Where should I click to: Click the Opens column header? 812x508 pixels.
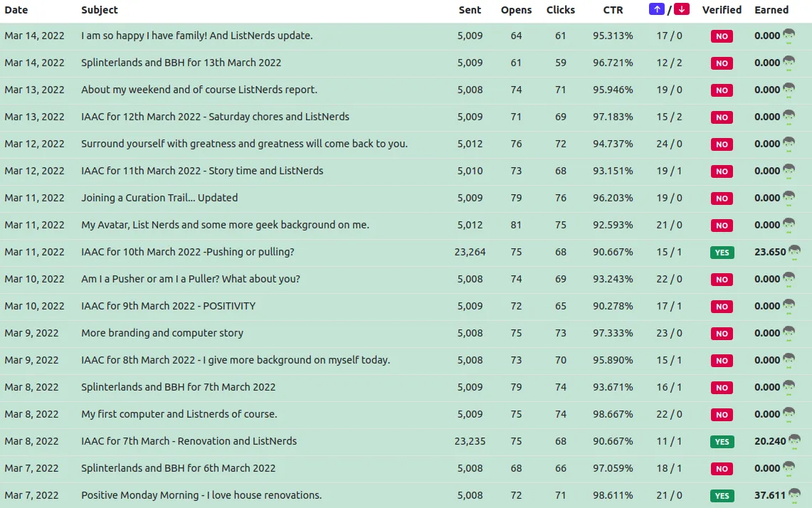(x=516, y=10)
